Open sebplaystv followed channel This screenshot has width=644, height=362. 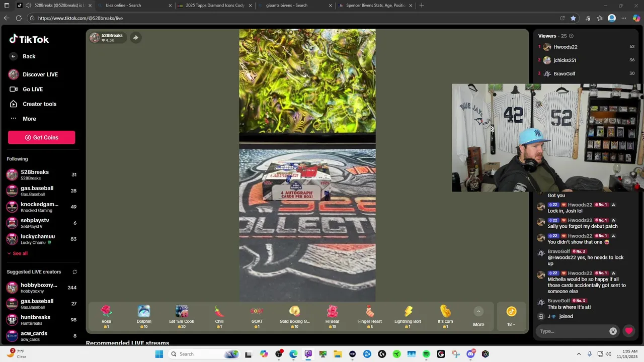tap(41, 223)
